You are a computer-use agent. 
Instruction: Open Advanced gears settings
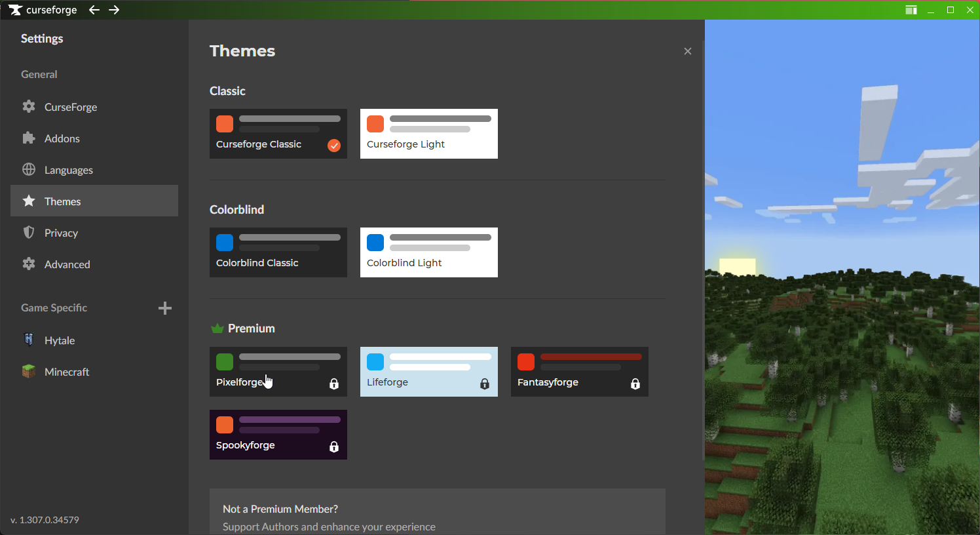tap(94, 264)
